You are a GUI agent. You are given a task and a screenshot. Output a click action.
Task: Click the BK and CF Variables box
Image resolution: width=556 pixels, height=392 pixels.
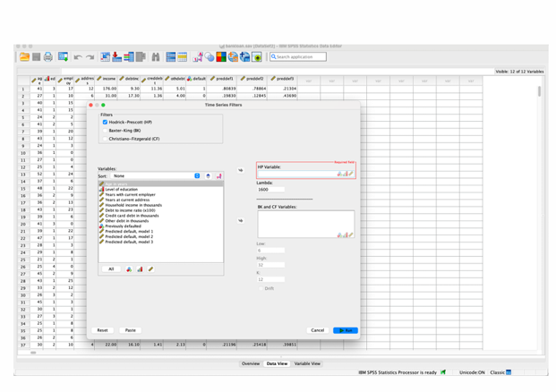[305, 225]
